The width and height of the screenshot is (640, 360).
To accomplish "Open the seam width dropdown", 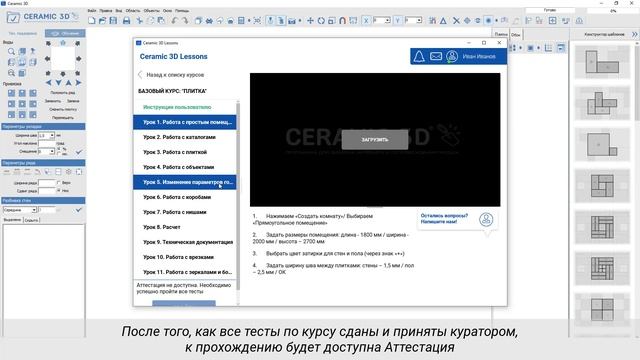I will 52,135.
